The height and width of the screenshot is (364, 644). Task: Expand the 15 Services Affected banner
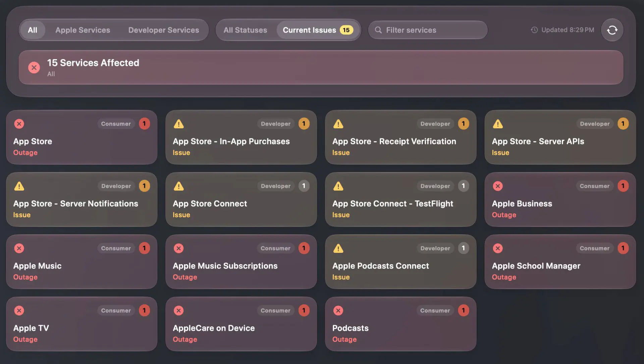[x=321, y=67]
